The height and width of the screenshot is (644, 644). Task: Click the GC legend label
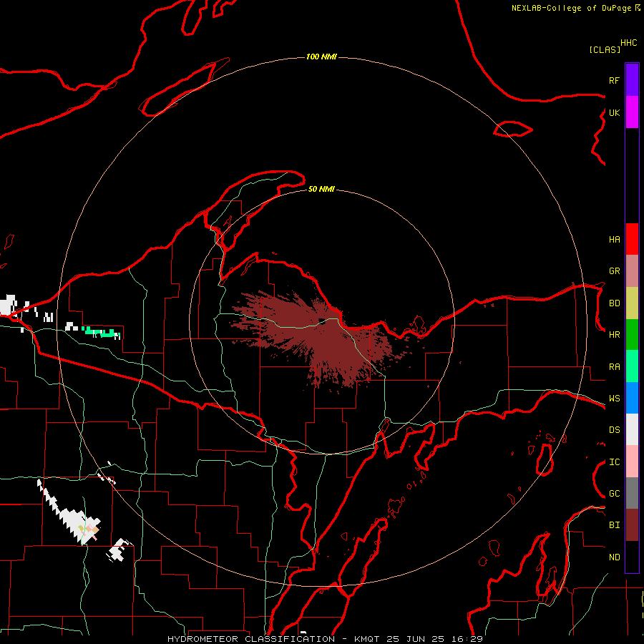pos(614,494)
